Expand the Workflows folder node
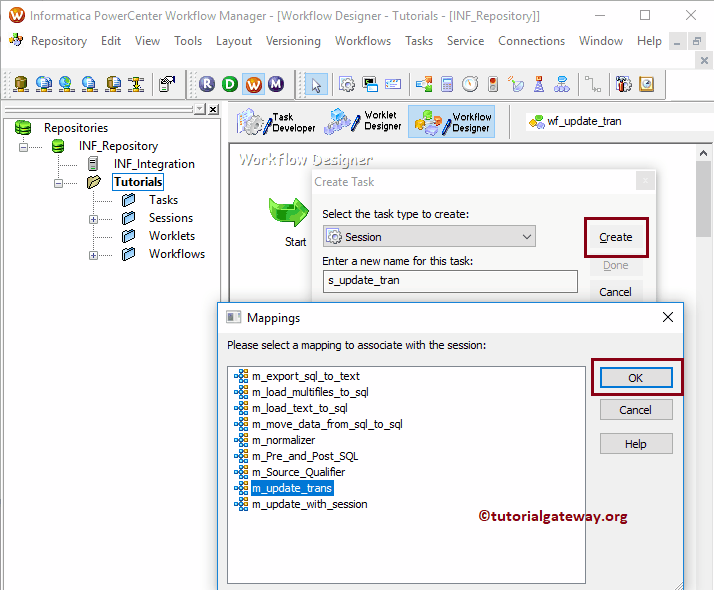The image size is (714, 590). [x=93, y=255]
